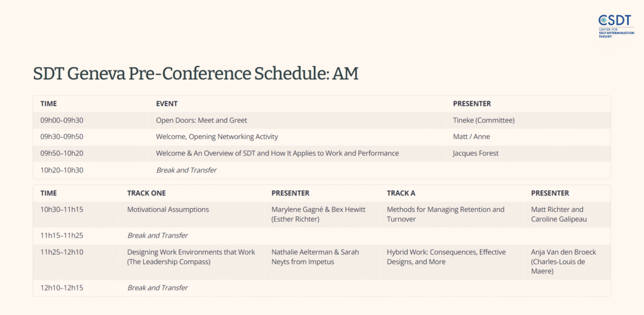Click the Matt / Anne presenter cell
This screenshot has height=315, width=644.
click(x=471, y=136)
